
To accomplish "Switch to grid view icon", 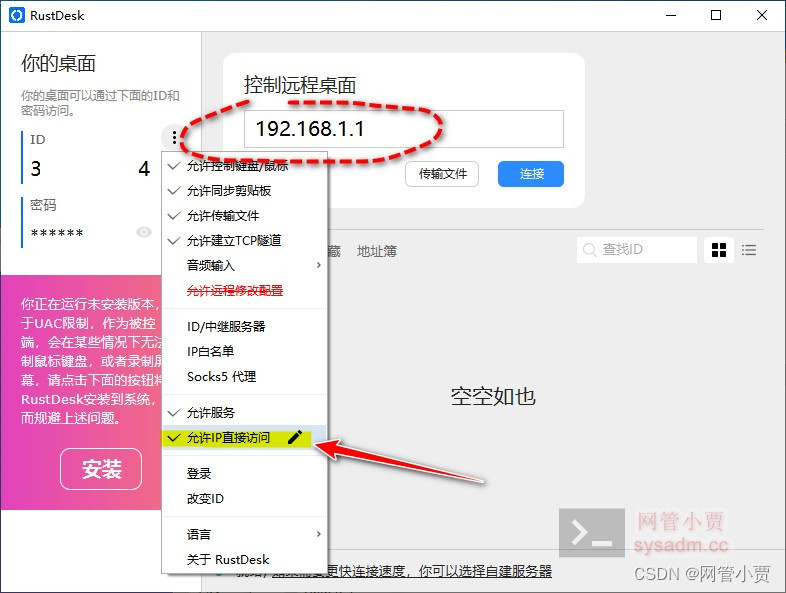I will [x=719, y=250].
